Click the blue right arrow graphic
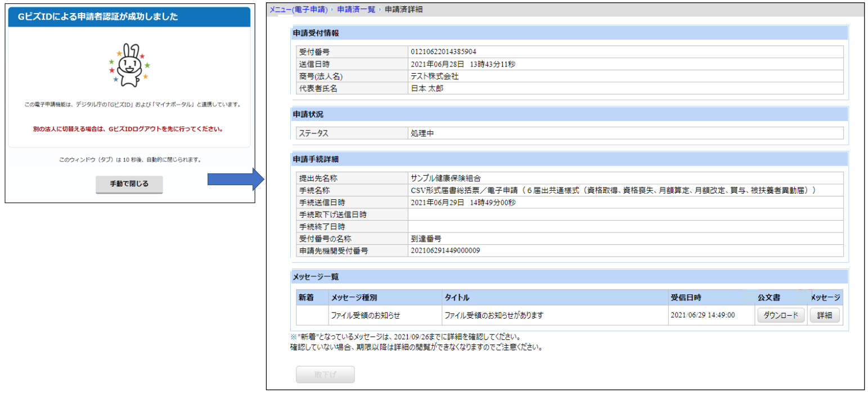 coord(236,180)
